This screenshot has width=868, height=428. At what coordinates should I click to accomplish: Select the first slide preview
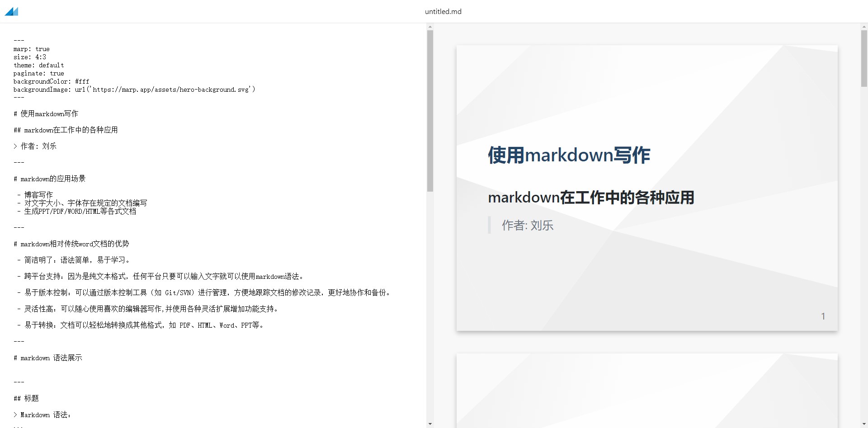[646, 188]
